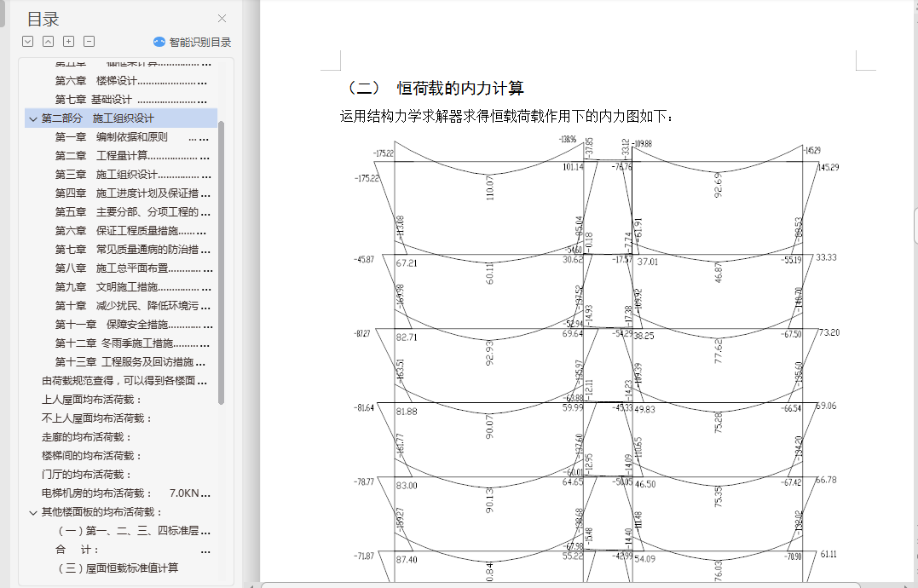
Task: Click heading （二）恒荷载的内力计算 in document
Action: 432,89
